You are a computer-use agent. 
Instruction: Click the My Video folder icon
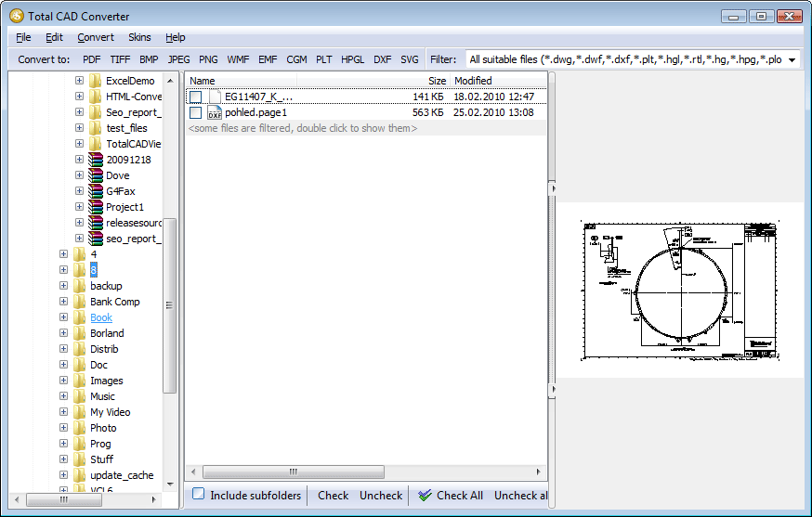pyautogui.click(x=80, y=412)
